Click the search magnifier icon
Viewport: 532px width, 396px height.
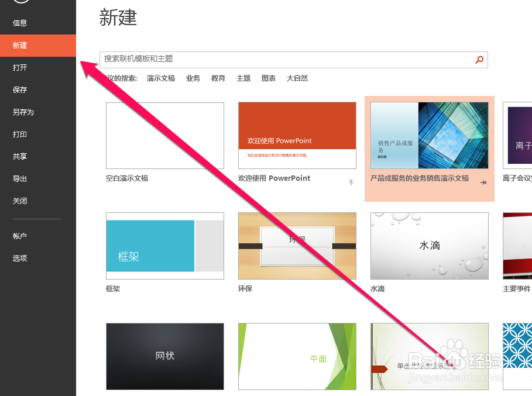tap(479, 60)
